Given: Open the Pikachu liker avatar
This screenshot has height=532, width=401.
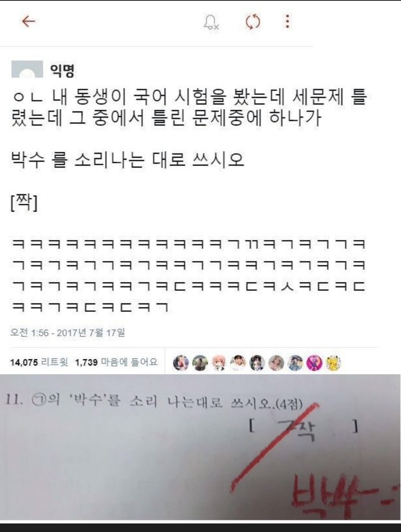Looking at the screenshot, I should pos(333,363).
